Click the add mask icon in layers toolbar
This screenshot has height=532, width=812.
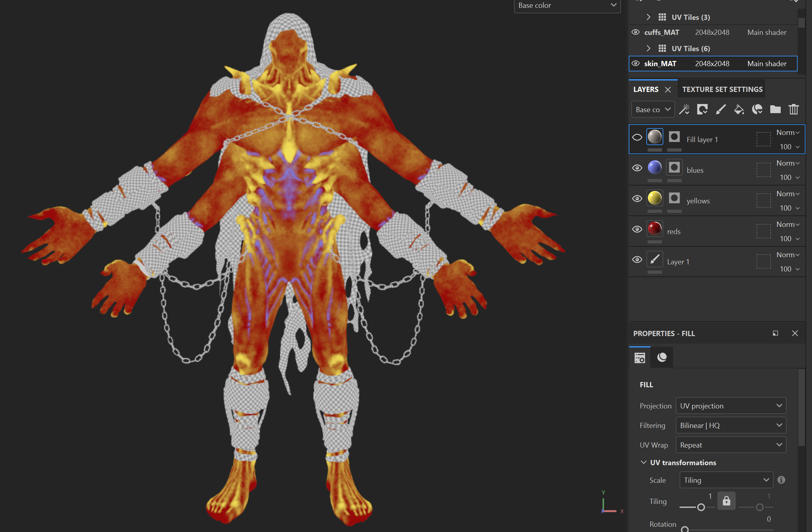pos(702,110)
